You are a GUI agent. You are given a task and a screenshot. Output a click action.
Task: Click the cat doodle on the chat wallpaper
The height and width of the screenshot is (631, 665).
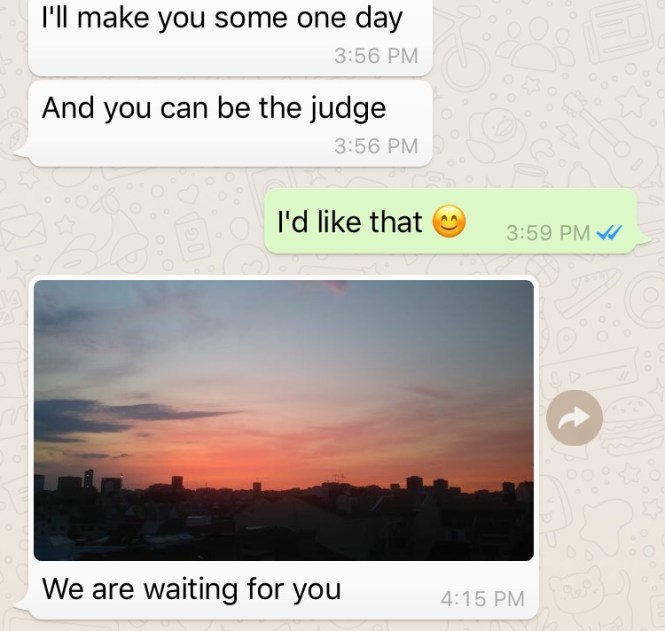coord(579,590)
